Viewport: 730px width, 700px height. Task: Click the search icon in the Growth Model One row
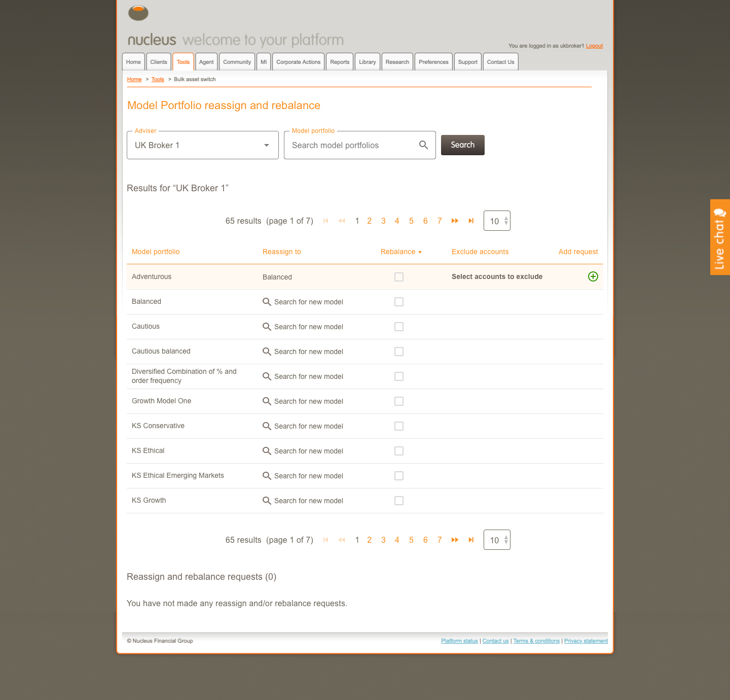pos(267,401)
